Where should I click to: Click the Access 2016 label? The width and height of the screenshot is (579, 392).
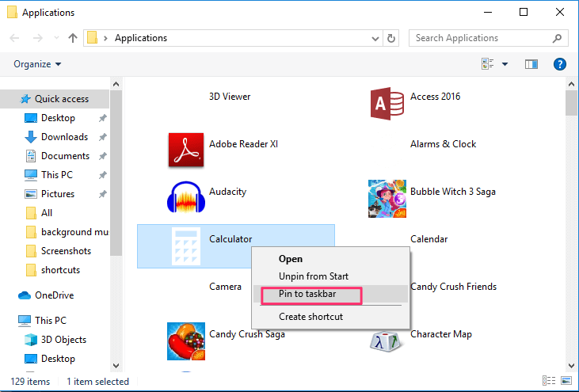point(435,97)
